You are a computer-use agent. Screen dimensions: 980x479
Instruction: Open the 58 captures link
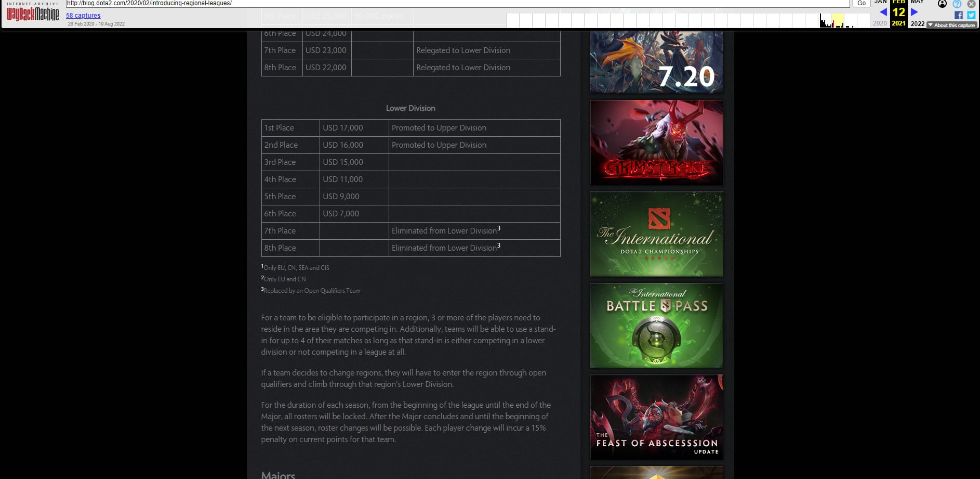coord(83,16)
